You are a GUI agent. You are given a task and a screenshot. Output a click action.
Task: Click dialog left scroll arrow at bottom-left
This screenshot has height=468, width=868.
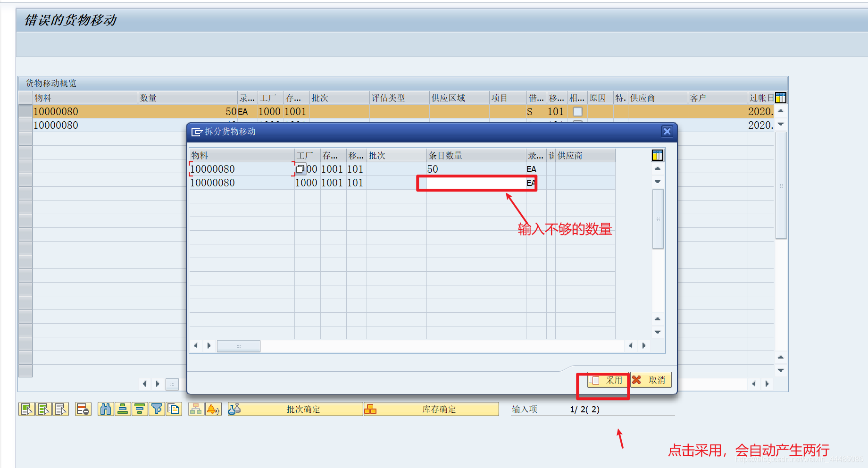196,346
